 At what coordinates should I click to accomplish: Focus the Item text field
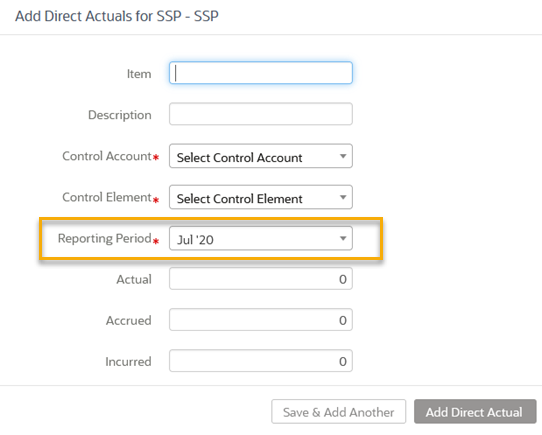click(261, 73)
